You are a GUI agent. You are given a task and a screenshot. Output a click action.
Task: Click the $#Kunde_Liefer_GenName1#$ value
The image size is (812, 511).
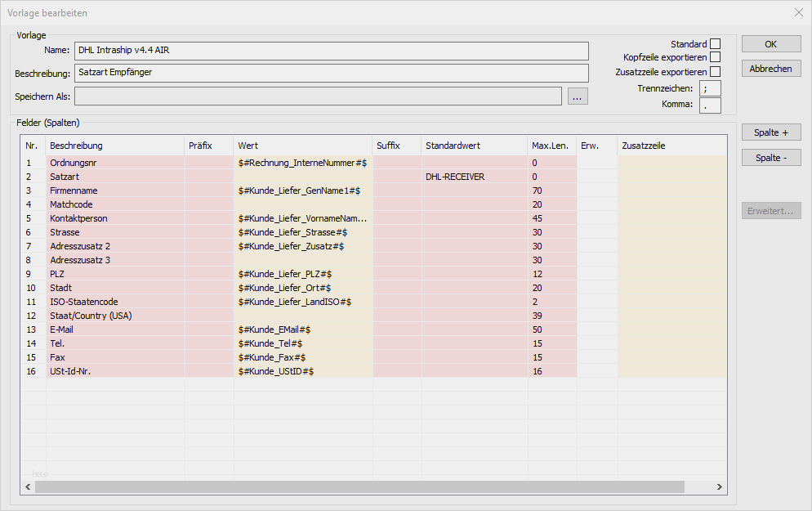303,191
